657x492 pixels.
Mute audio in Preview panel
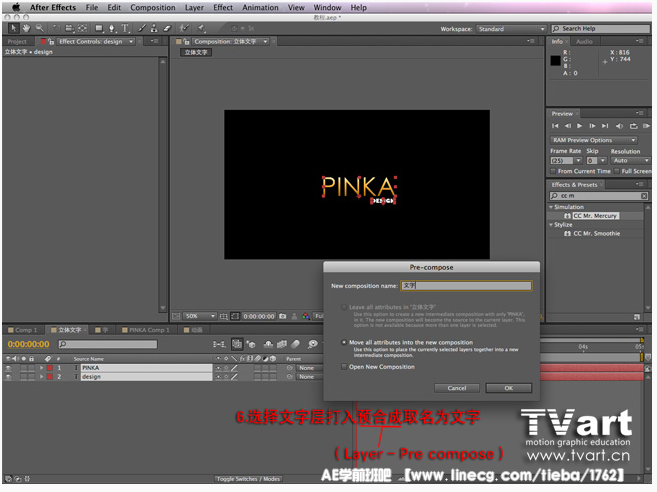[x=619, y=126]
